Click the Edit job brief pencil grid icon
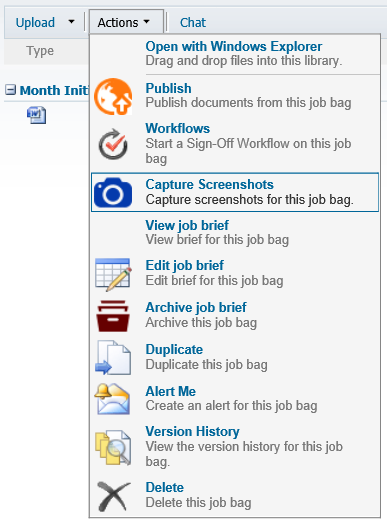 113,275
